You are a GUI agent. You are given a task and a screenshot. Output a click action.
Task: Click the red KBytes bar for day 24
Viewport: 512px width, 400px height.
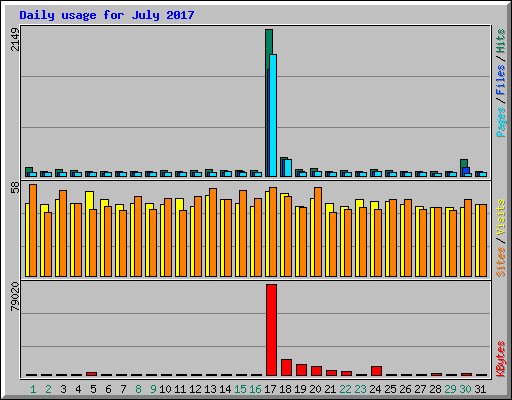376,371
